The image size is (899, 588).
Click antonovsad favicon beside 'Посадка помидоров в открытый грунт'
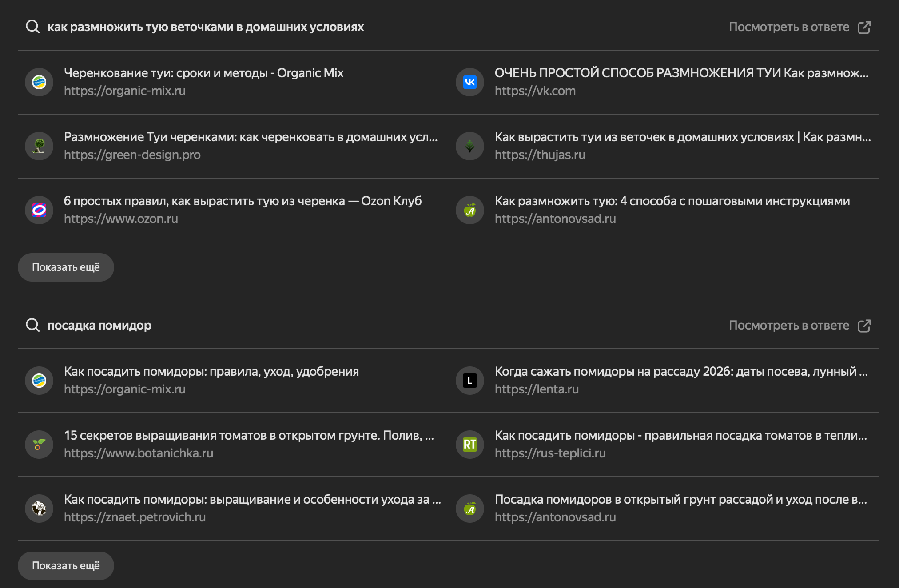(x=470, y=509)
